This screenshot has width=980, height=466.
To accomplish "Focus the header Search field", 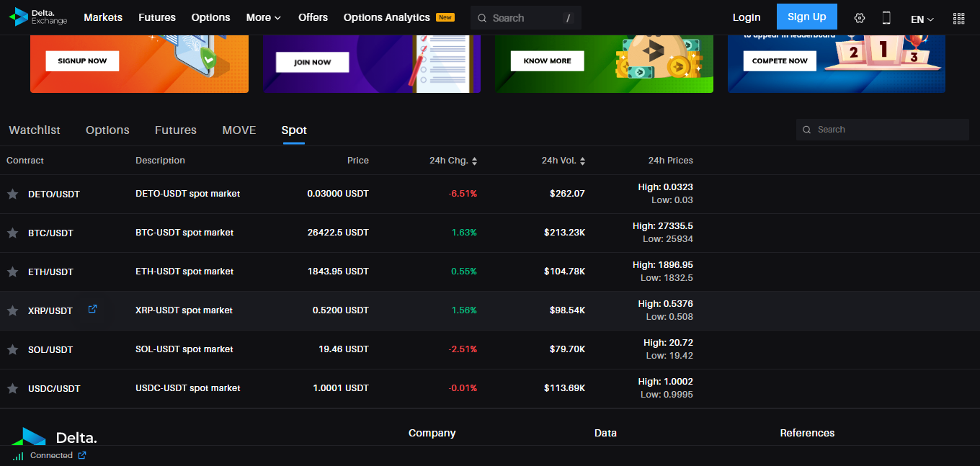I will pyautogui.click(x=526, y=18).
